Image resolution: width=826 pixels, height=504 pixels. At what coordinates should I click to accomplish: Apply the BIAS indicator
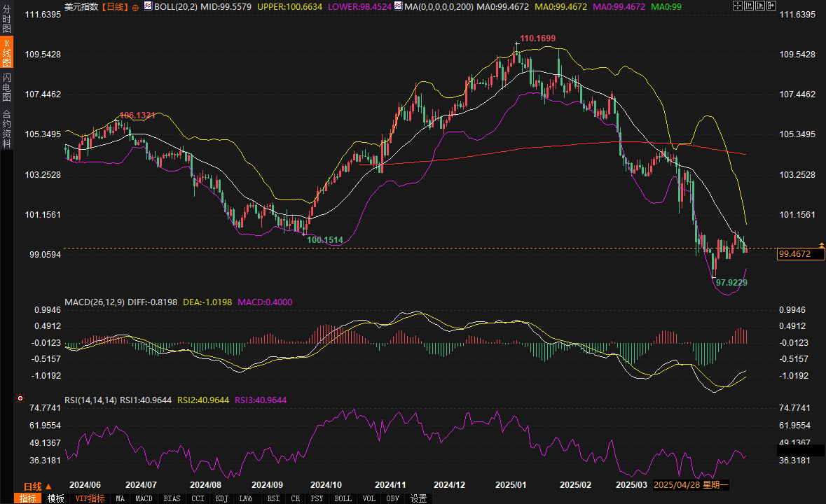tap(172, 498)
